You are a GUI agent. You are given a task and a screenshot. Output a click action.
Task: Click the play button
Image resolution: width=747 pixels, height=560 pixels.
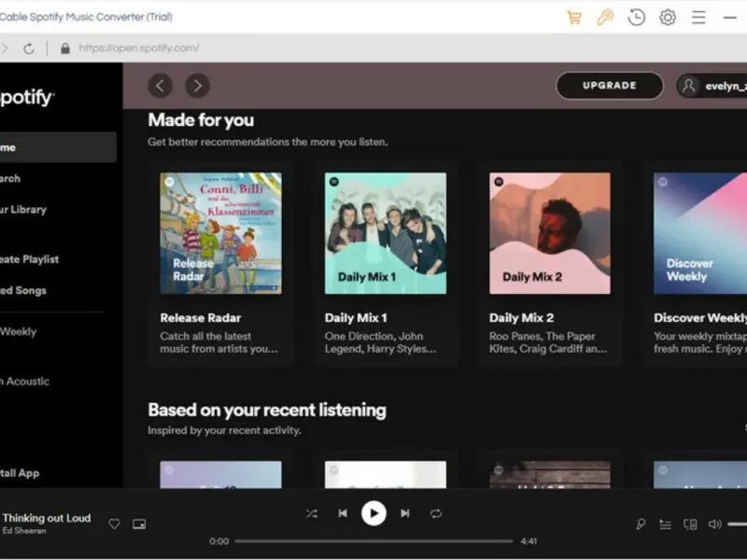(373, 513)
